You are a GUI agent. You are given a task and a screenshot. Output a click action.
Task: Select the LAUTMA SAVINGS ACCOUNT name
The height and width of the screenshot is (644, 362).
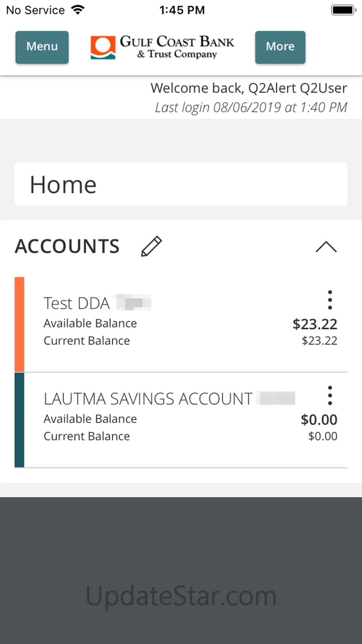(148, 399)
